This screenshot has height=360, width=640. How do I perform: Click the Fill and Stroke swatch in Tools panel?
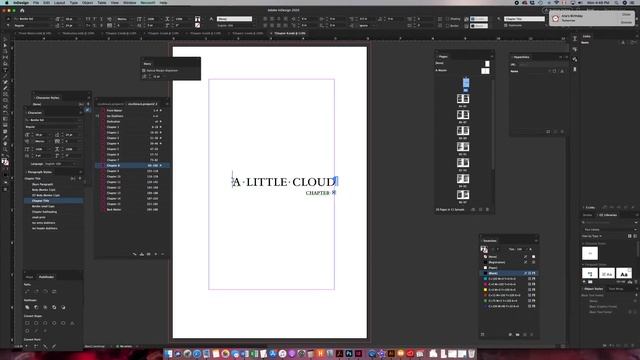(x=5, y=162)
